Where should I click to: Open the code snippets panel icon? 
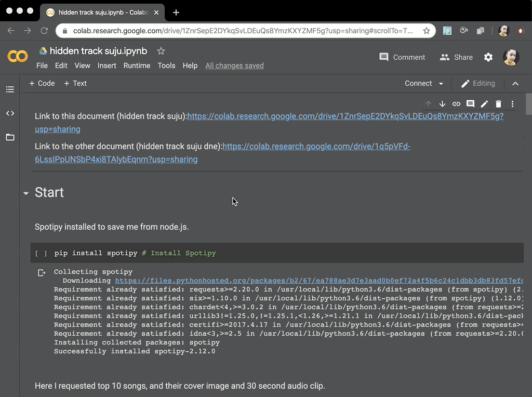[x=10, y=113]
